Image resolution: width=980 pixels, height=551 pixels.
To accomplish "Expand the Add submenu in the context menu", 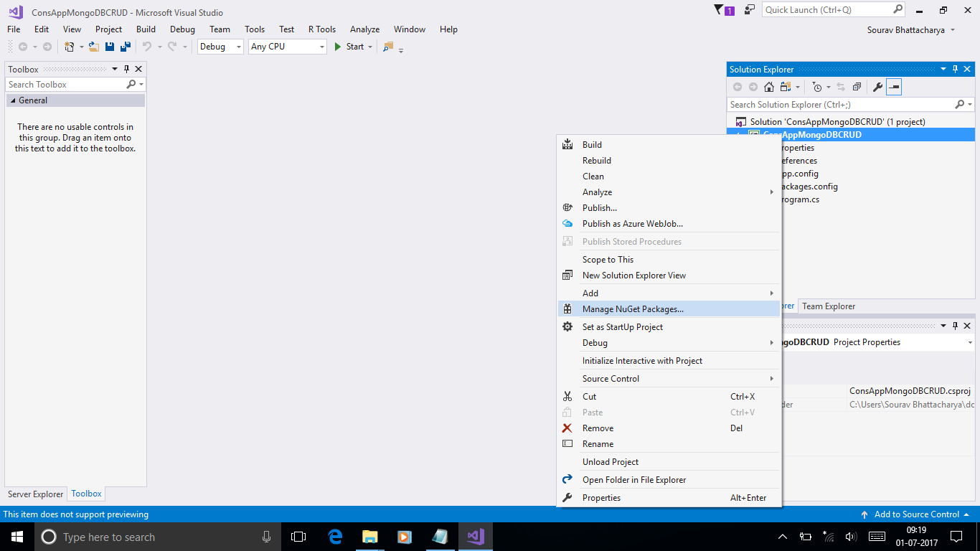I will click(669, 293).
